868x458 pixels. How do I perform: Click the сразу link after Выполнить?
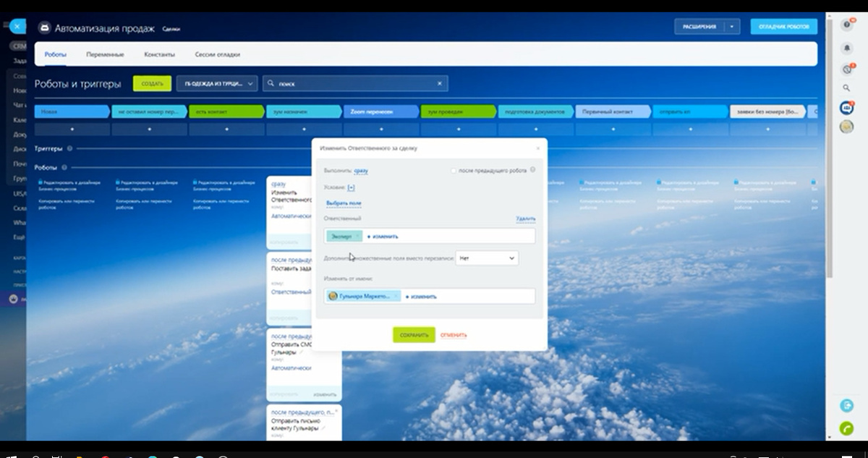tap(361, 171)
